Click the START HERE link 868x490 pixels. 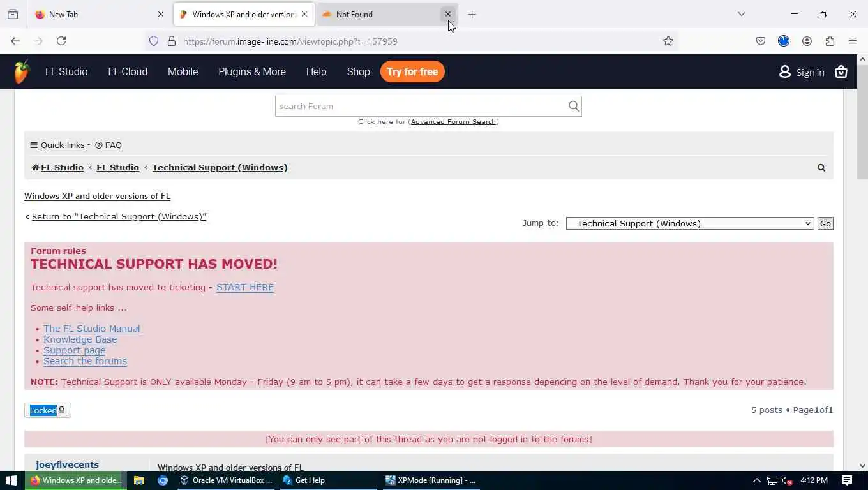(x=245, y=287)
